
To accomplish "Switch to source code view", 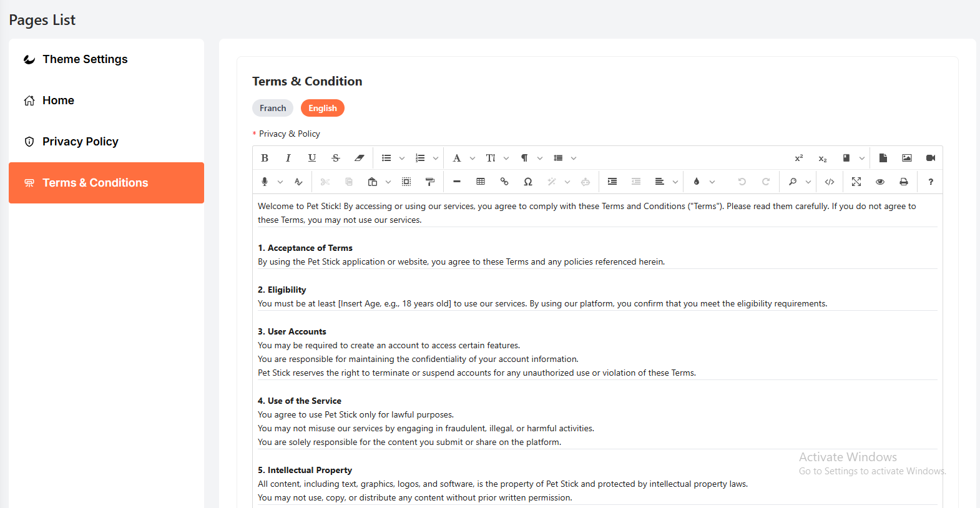I will (x=830, y=182).
